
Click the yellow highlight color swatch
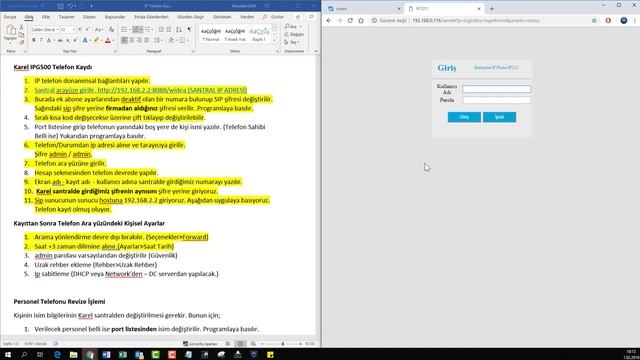[x=96, y=40]
